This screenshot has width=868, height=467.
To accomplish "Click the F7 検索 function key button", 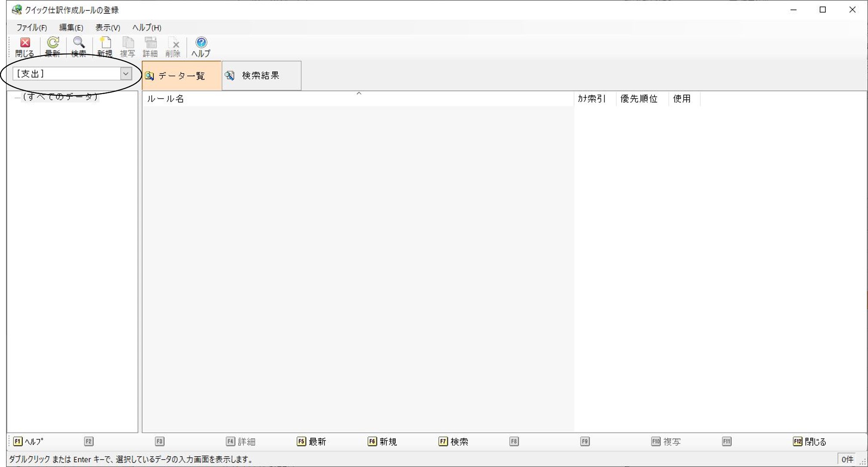I will tap(453, 442).
